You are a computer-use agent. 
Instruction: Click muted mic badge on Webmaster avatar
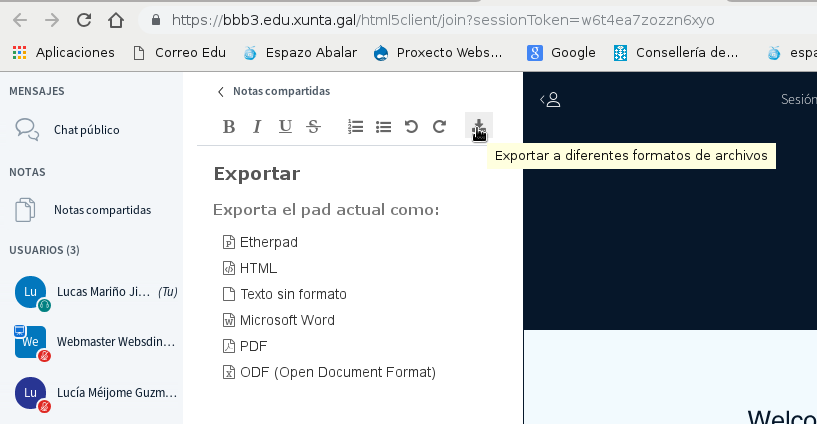(44, 356)
